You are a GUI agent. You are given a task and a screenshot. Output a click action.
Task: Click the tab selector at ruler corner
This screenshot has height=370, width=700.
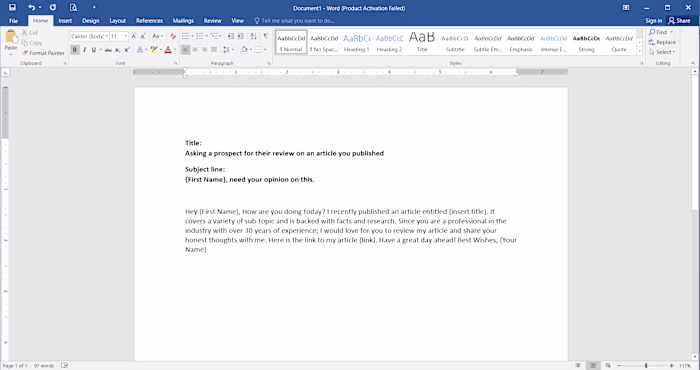click(5, 72)
